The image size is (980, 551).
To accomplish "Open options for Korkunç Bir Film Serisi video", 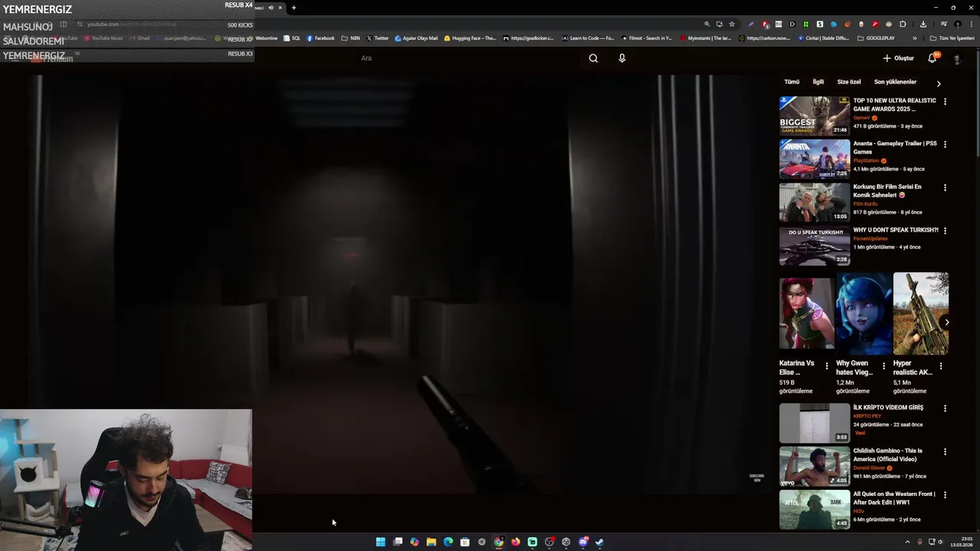I will 945,187.
